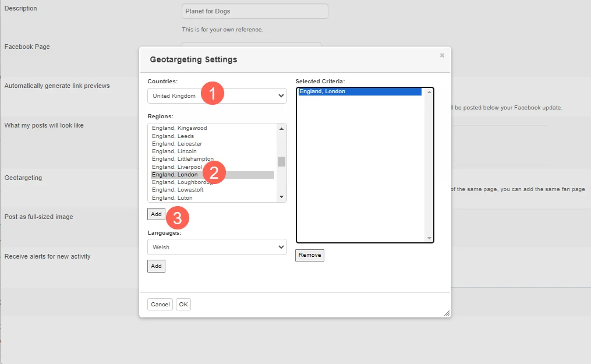Image resolution: width=591 pixels, height=364 pixels.
Task: Select England, Kingswood region entry
Action: [x=179, y=128]
